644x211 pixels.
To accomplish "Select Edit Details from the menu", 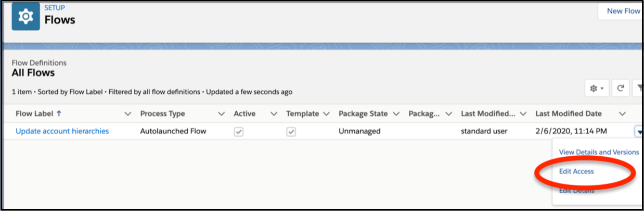I will tap(576, 190).
